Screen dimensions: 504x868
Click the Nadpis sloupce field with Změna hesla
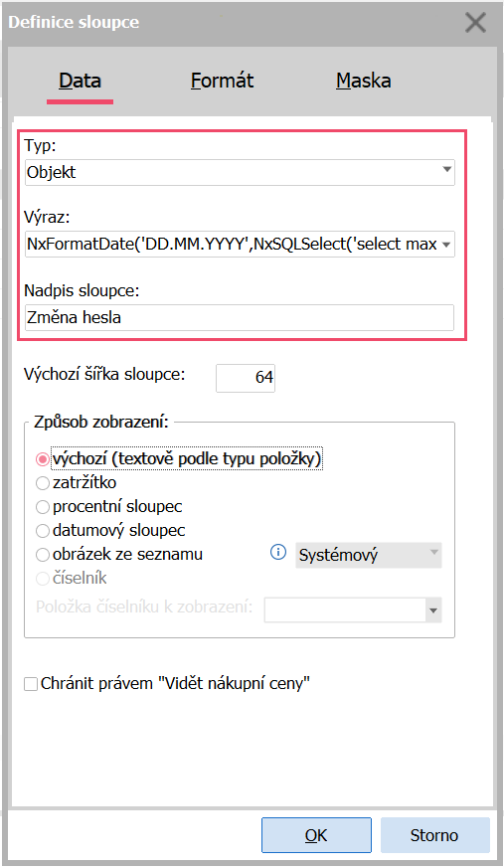240,318
